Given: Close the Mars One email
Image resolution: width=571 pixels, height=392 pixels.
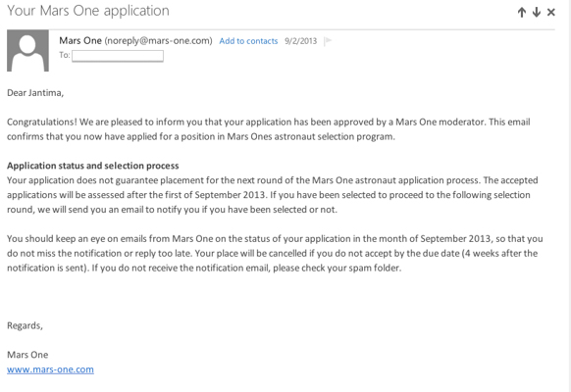Looking at the screenshot, I should [551, 13].
